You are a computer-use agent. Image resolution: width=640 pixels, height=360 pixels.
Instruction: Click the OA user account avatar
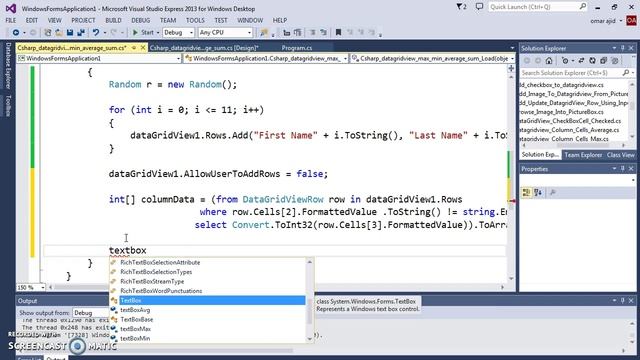631,20
